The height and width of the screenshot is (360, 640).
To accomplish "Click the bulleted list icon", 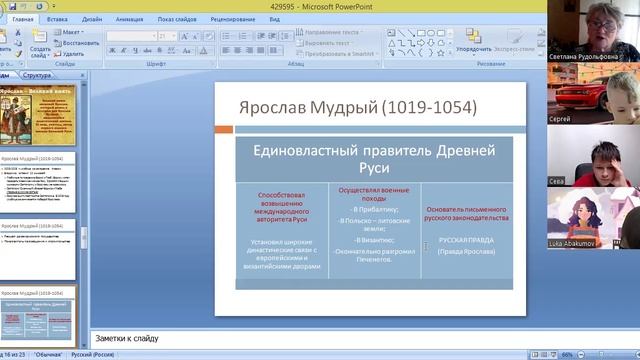I will pos(227,36).
